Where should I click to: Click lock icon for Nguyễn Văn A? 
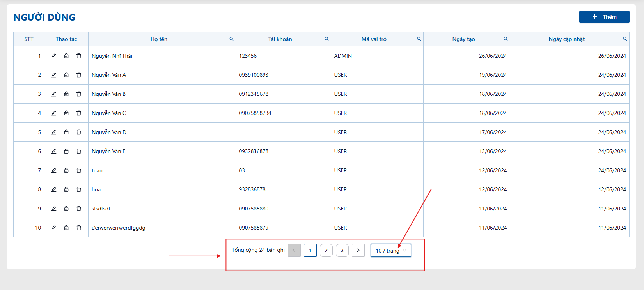[66, 75]
